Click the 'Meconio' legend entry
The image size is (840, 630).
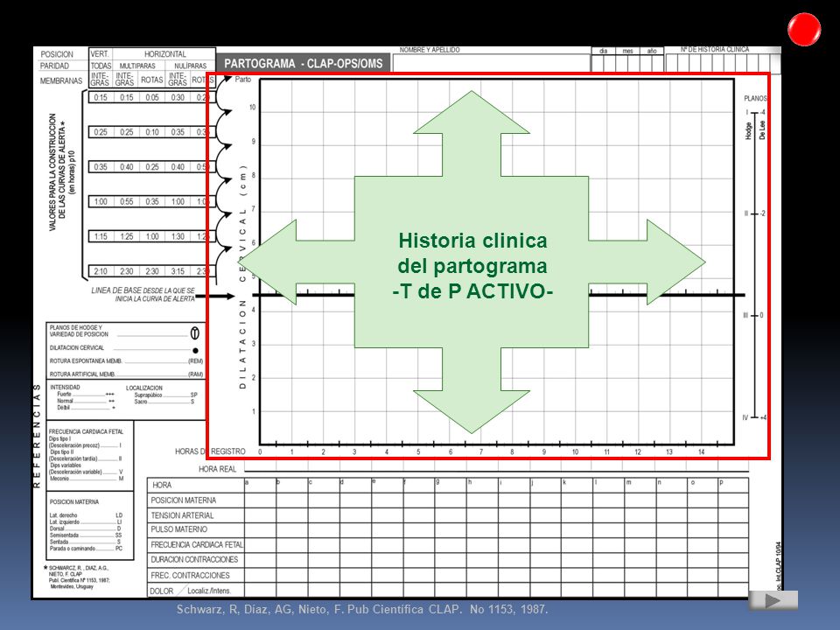tap(59, 479)
